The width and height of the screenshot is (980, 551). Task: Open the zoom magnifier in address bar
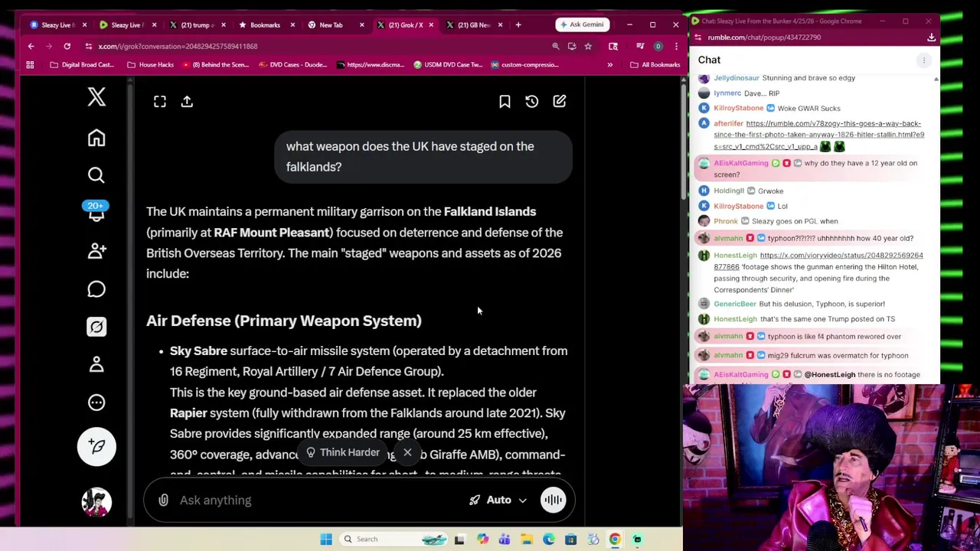click(556, 47)
